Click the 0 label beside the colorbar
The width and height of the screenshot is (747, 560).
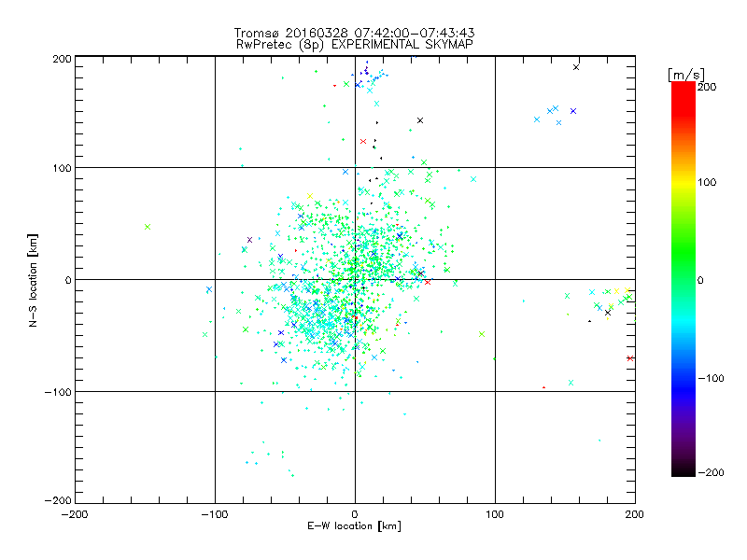coord(700,280)
